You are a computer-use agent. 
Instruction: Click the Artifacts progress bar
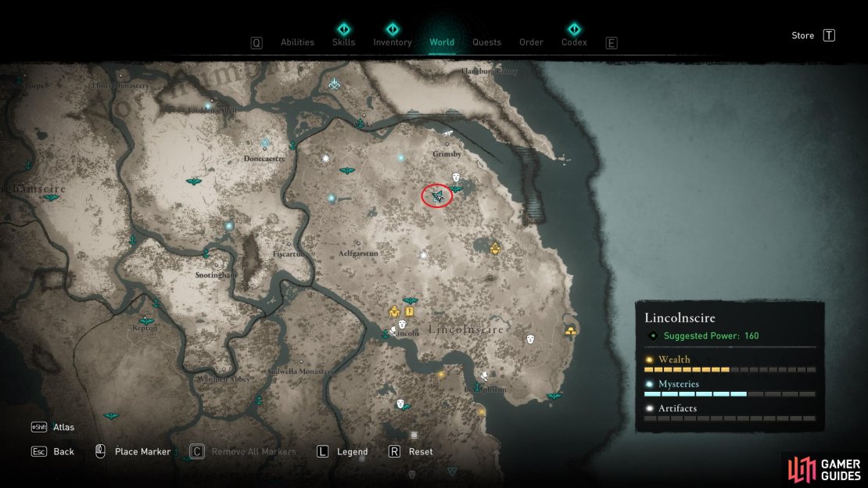730,418
